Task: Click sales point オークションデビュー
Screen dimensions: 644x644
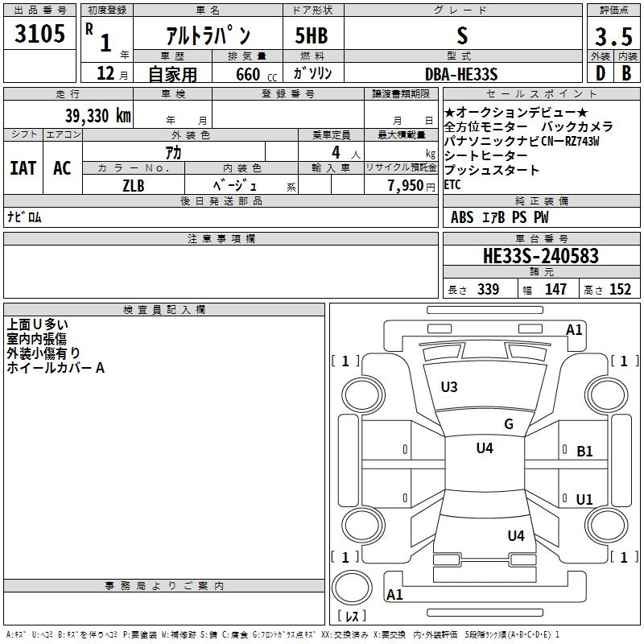Action: pyautogui.click(x=516, y=112)
